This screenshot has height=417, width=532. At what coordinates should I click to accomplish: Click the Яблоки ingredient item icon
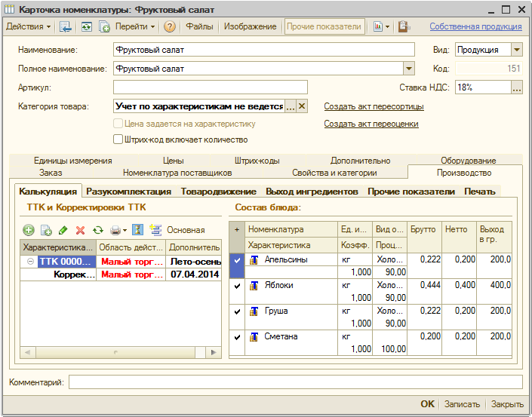254,286
